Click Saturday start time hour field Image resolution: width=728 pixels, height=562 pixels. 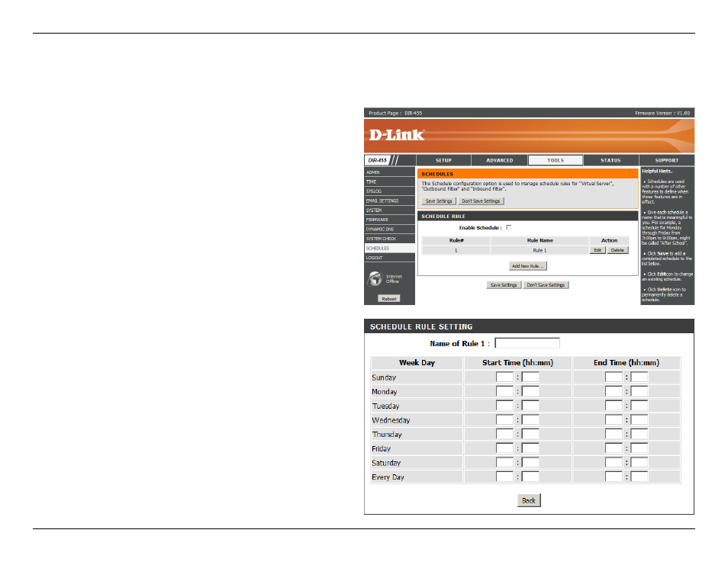coord(504,463)
